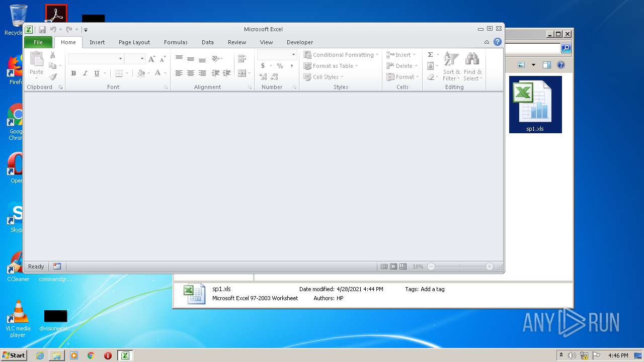Screen dimensions: 644x362
Task: Open the Find & Select dropdown
Action: (472, 66)
